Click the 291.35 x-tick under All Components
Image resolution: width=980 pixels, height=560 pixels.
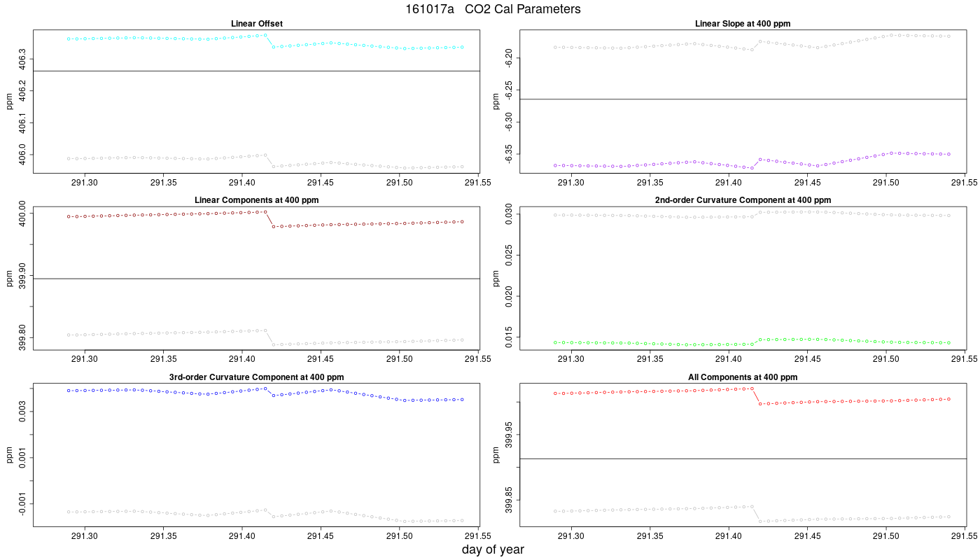coord(650,536)
